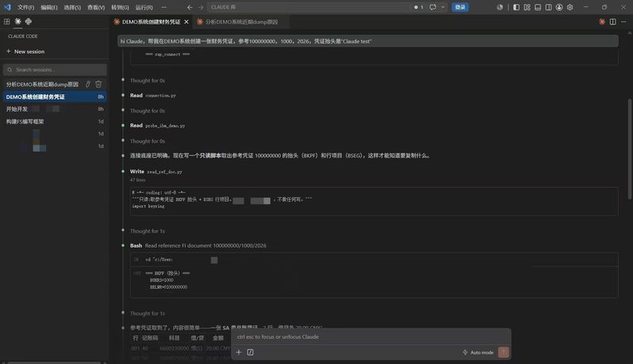633x364 pixels.
Task: Expand the chat dropdown arrow
Action: [x=443, y=7]
